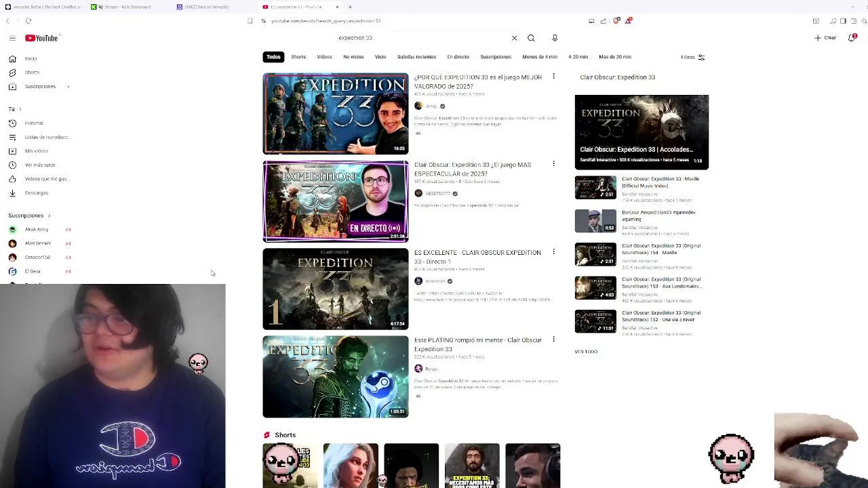The image size is (868, 488).
Task: Select the Shorts filter chip
Action: coord(298,57)
